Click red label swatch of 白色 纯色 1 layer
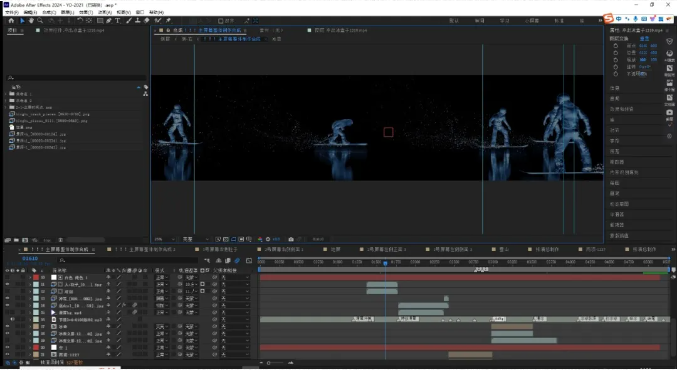Viewport: 677px width, 370px height. (x=36, y=277)
